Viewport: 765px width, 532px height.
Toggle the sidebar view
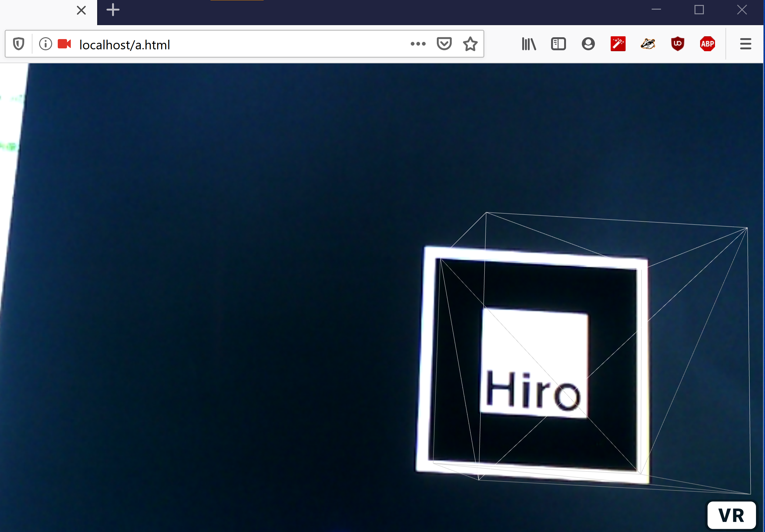click(x=559, y=44)
